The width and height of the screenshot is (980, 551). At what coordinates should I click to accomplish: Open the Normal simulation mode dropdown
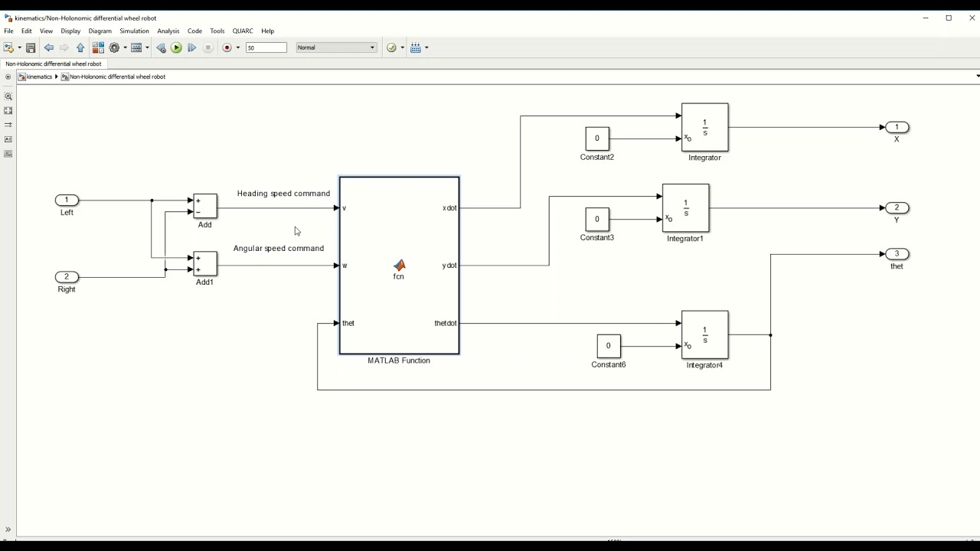(x=336, y=47)
